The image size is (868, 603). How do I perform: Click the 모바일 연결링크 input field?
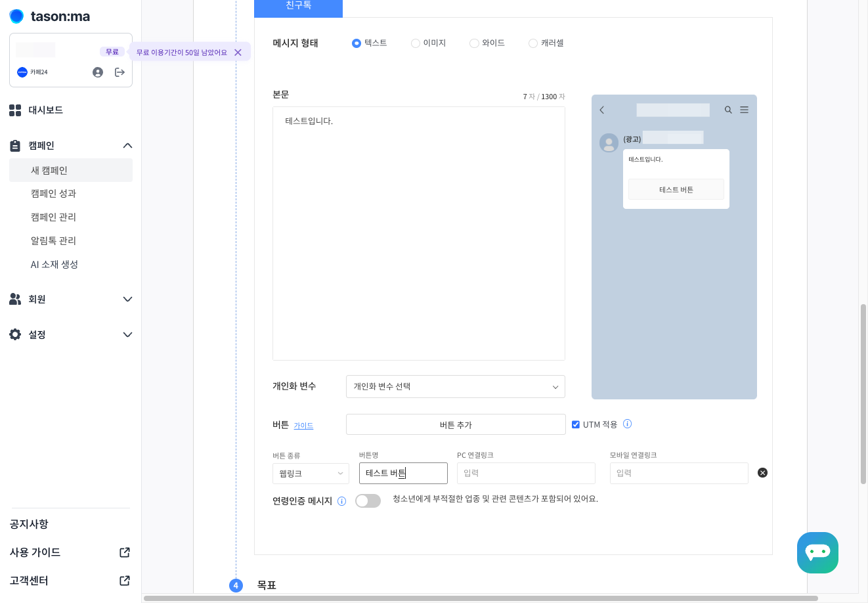[x=679, y=474]
